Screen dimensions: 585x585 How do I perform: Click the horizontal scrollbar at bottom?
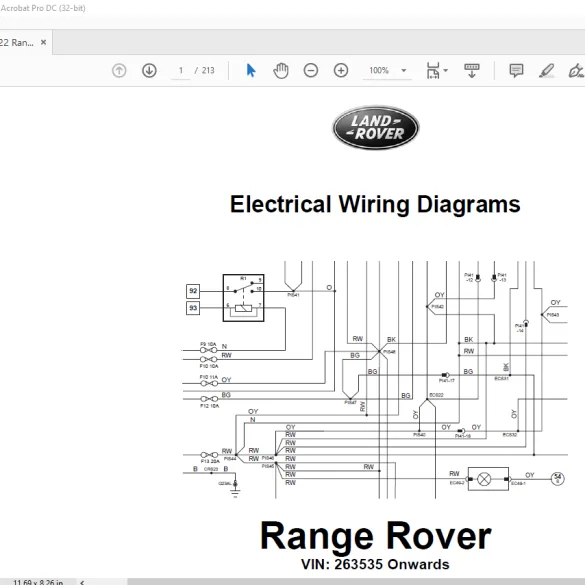356,582
